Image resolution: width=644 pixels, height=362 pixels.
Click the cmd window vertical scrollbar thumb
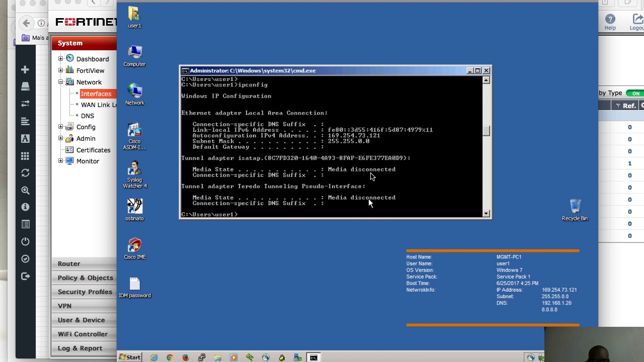[486, 131]
